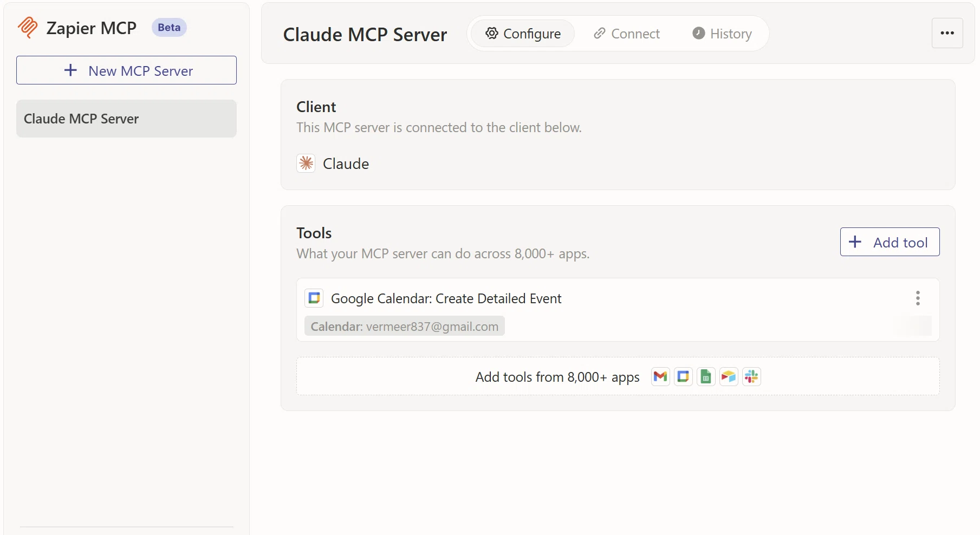This screenshot has width=980, height=535.
Task: Click the Google Calendar tool icon
Action: click(x=314, y=298)
